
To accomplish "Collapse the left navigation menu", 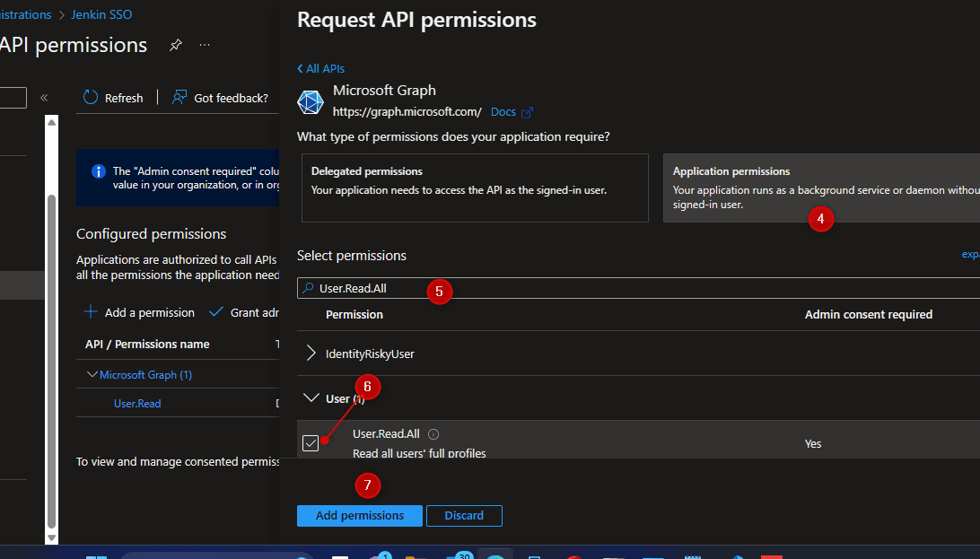I will pyautogui.click(x=44, y=98).
